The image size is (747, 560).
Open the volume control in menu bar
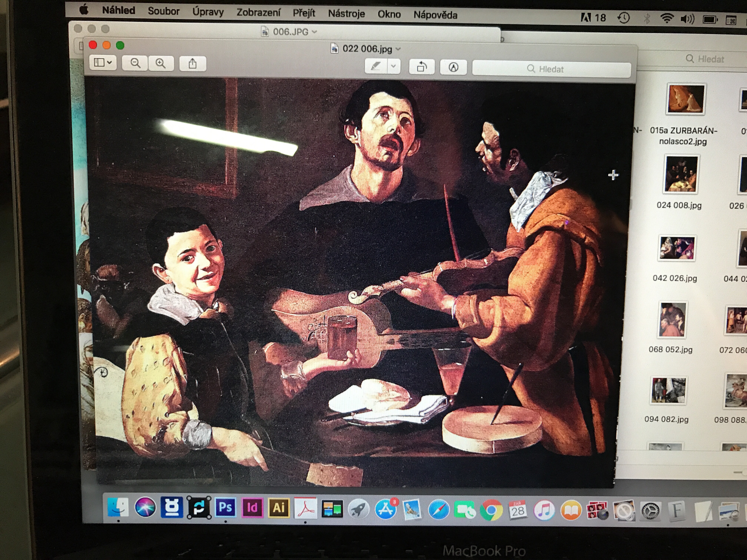coord(687,20)
